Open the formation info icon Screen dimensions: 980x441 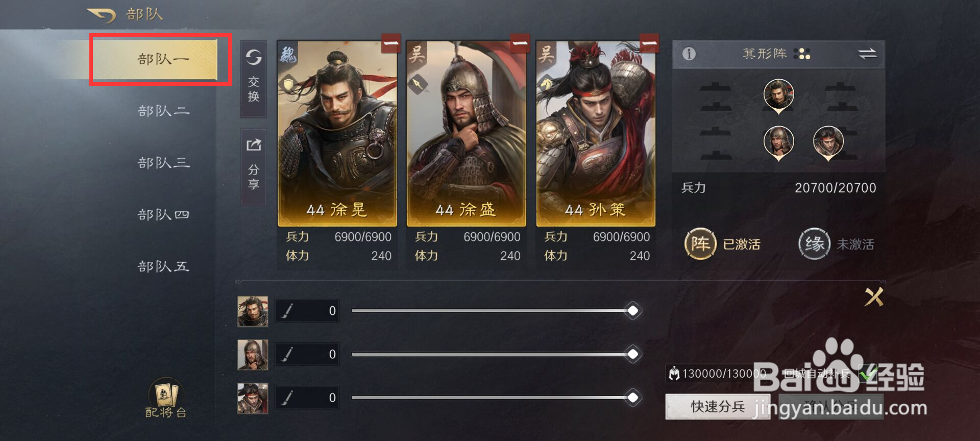(x=689, y=54)
